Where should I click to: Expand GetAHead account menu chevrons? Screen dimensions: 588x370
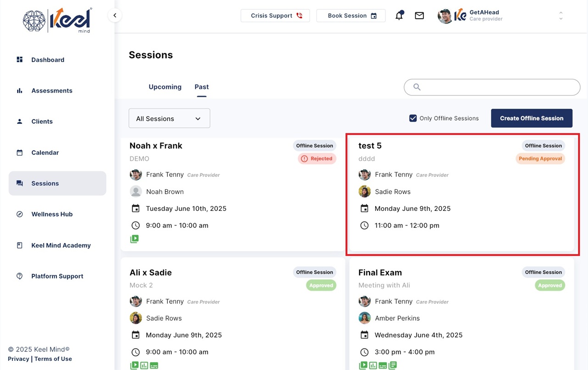(561, 16)
